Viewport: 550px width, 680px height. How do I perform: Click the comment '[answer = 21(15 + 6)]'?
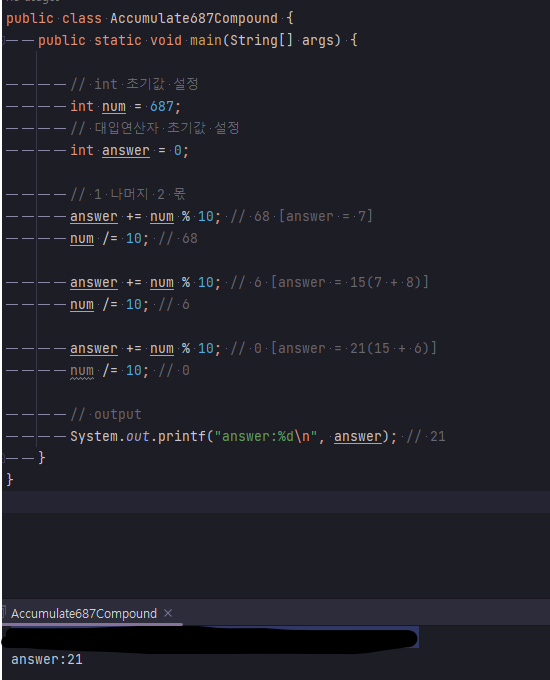coord(354,348)
